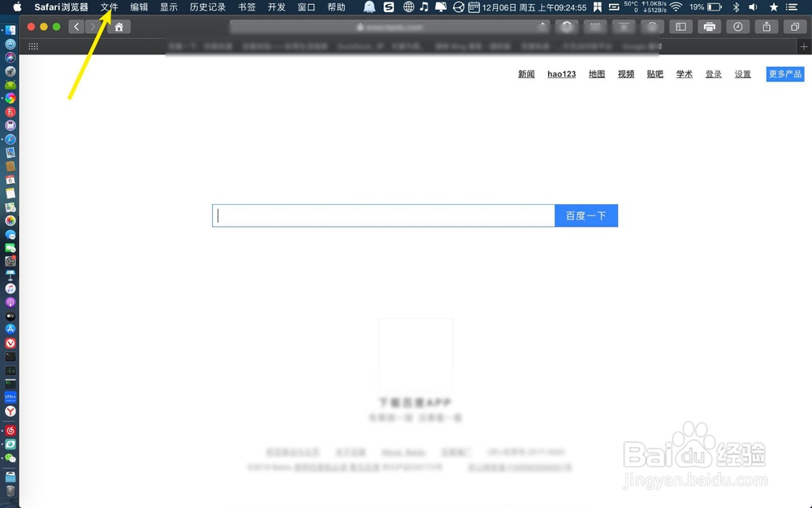812x508 pixels.
Task: Add a new tab with plus button
Action: pyautogui.click(x=804, y=46)
